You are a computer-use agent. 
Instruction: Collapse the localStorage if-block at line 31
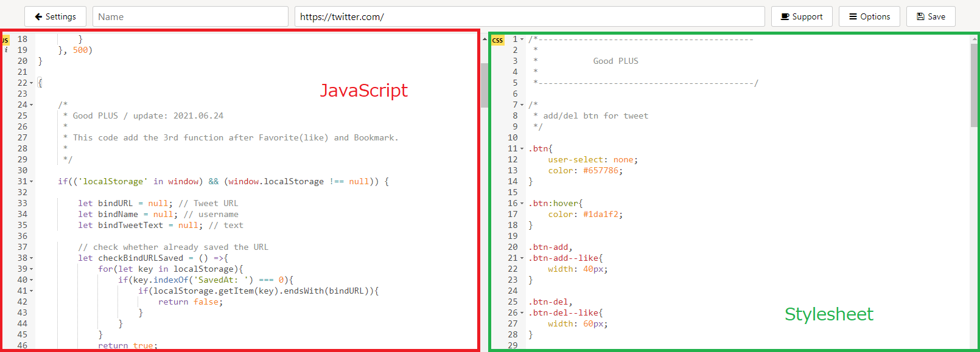pyautogui.click(x=32, y=182)
